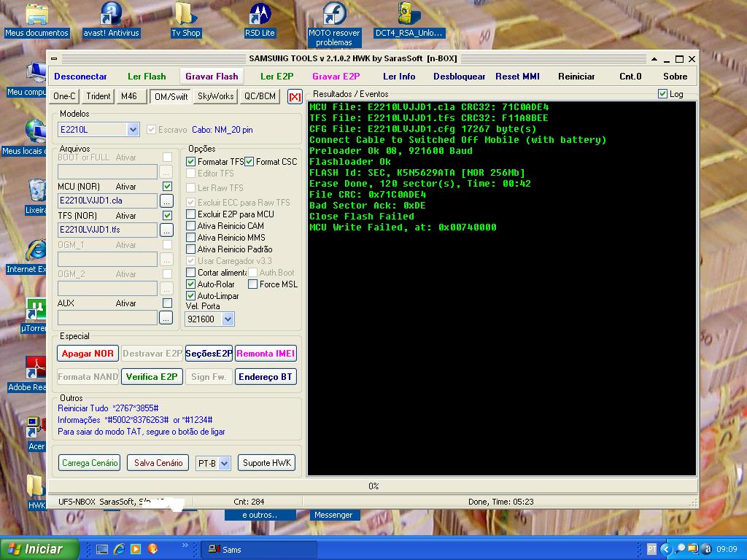The height and width of the screenshot is (560, 747).
Task: Check the Cortar alimenta option
Action: 190,273
